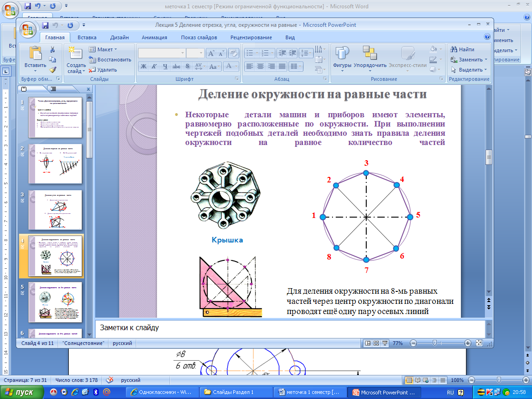
Task: Expand the Шрифт font dialog launcher
Action: click(x=236, y=79)
